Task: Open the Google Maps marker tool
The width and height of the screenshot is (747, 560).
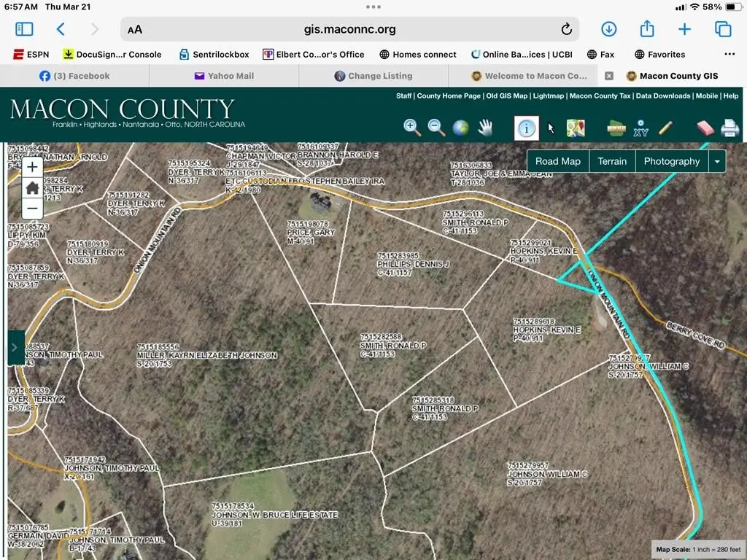Action: coord(576,128)
